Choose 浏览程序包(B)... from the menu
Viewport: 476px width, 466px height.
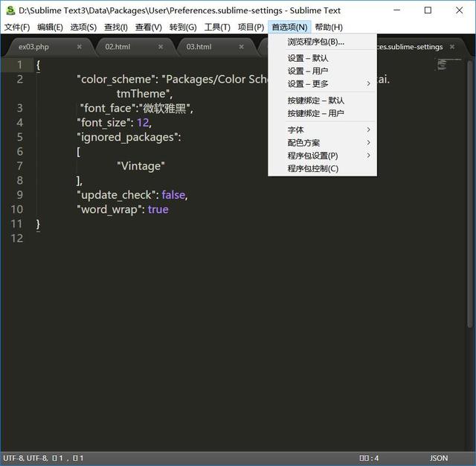coord(322,42)
